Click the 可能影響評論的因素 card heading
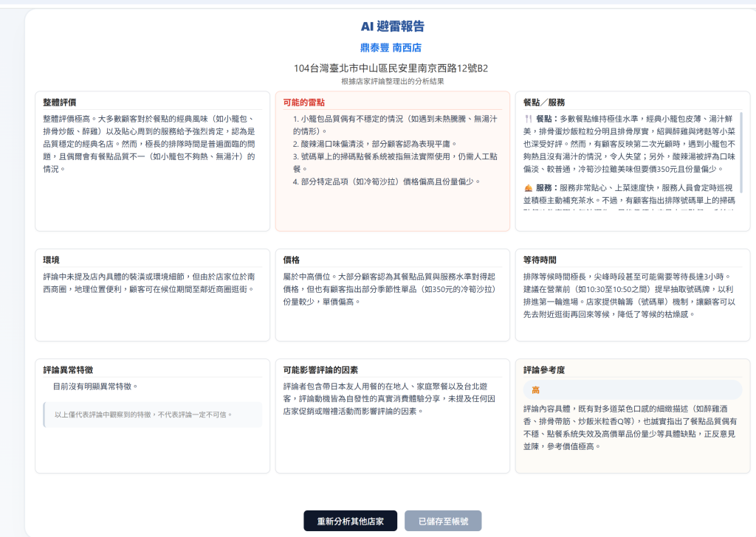756x537 pixels. click(x=320, y=370)
